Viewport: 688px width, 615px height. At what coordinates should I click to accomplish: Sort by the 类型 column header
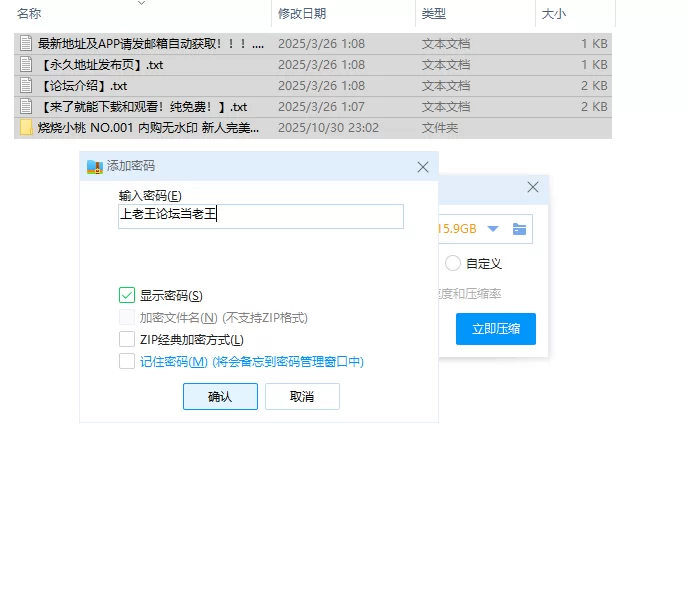[434, 14]
